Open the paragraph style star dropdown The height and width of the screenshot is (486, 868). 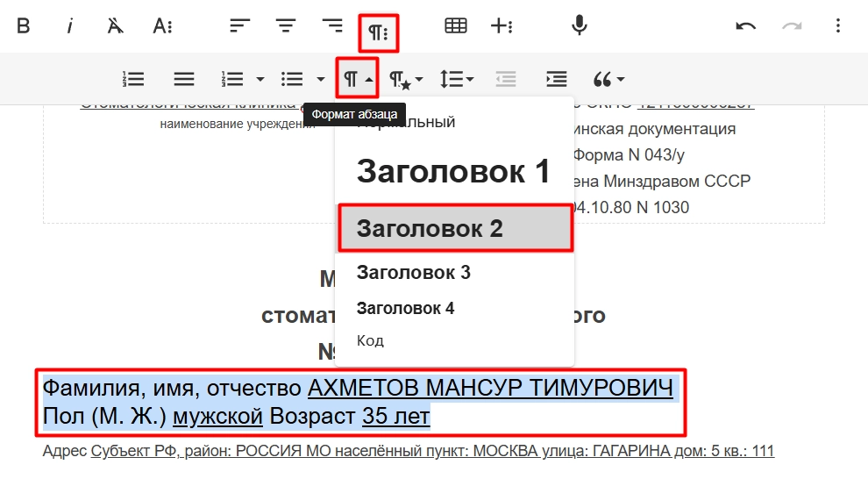(406, 80)
